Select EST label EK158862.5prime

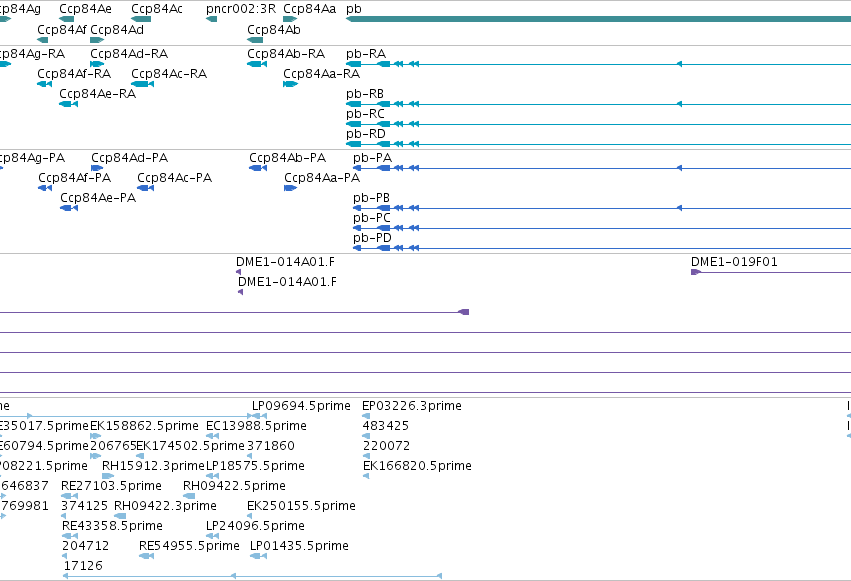click(x=144, y=426)
